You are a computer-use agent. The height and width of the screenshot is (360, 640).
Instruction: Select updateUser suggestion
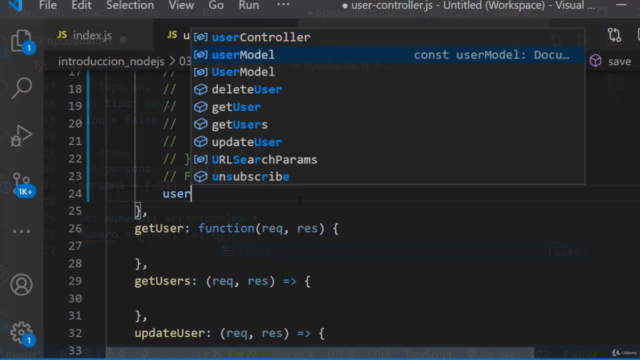[x=388, y=142]
